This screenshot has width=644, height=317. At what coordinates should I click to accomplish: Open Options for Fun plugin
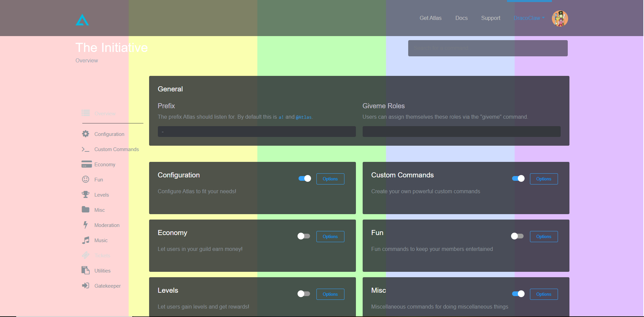coord(544,236)
